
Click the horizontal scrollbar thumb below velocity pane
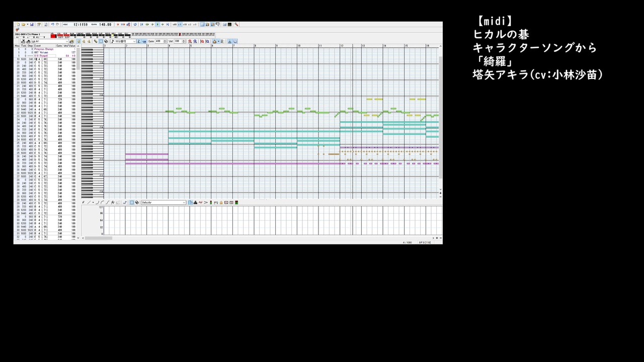(x=99, y=238)
